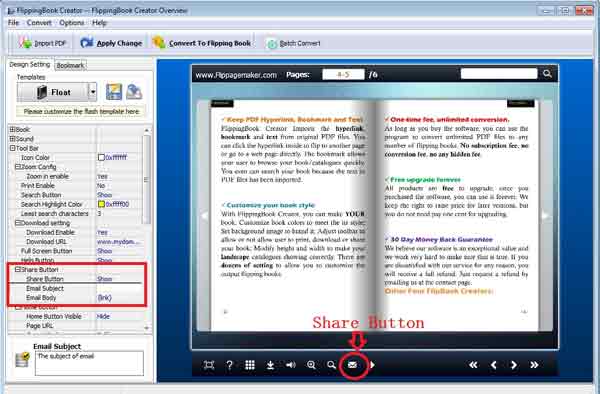The width and height of the screenshot is (600, 394).
Task: Click the Float template button
Action: coord(52,92)
